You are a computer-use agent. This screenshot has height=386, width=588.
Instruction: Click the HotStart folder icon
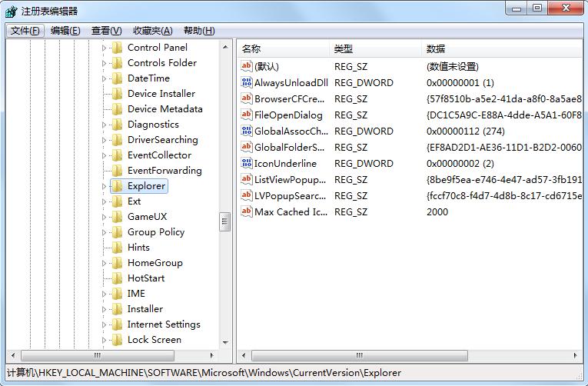click(118, 278)
